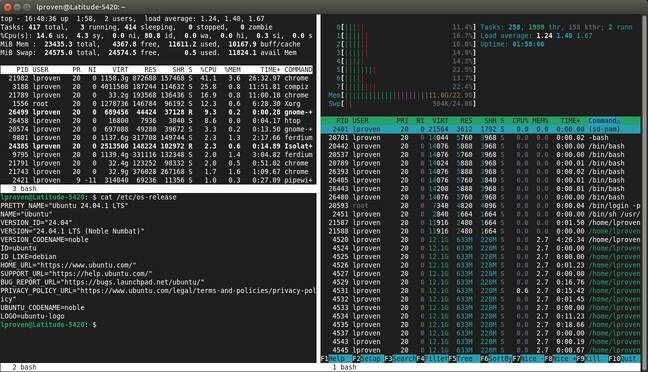Select htop row PID 20789
Image resolution: width=648 pixels, height=372 pixels.
(x=481, y=163)
